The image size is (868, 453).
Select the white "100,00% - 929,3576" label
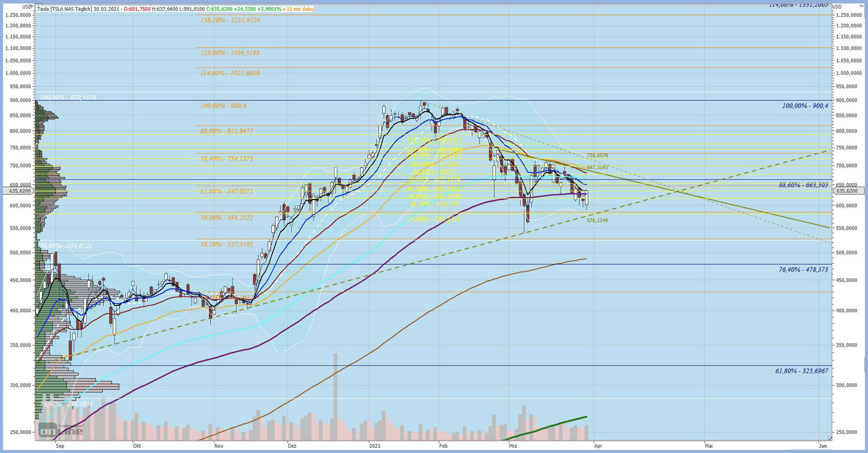pyautogui.click(x=68, y=97)
